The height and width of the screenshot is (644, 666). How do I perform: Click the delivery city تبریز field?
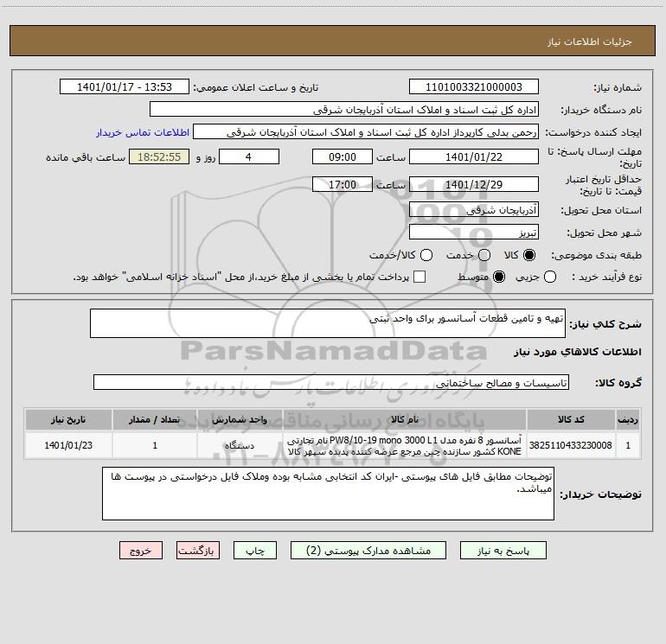[x=474, y=233]
